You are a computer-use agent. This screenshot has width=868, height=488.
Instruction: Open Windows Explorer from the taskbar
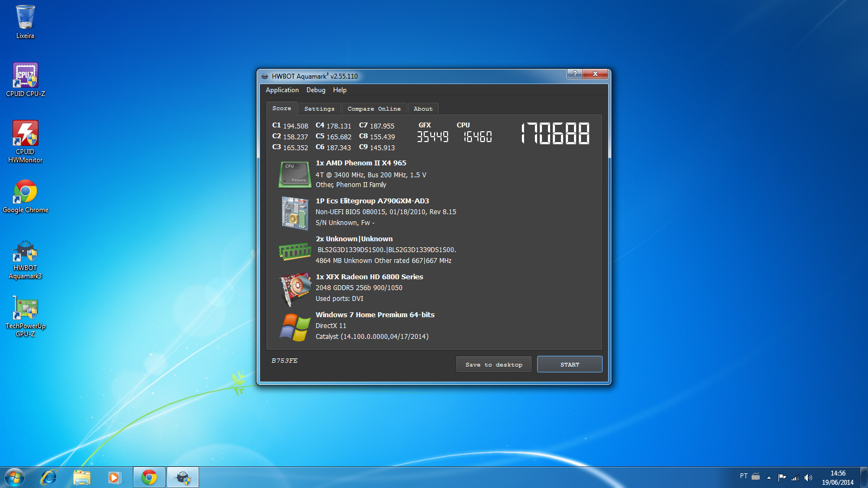pyautogui.click(x=81, y=478)
